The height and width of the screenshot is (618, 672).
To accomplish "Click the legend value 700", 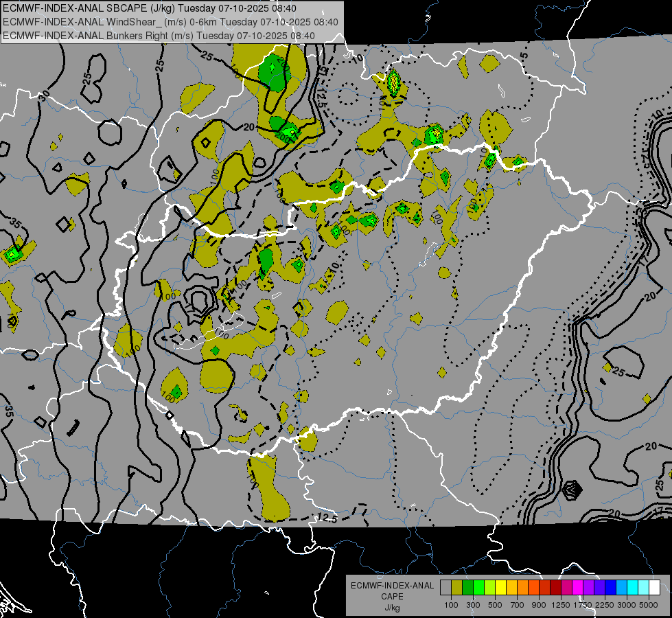I will coord(518,605).
